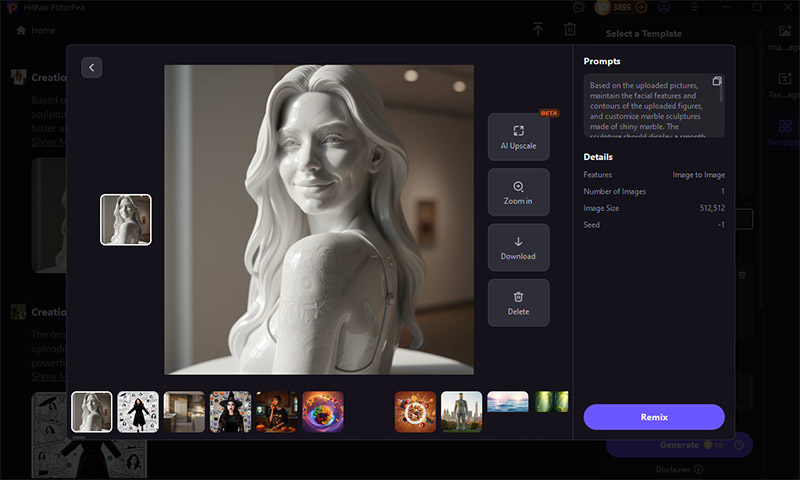800x480 pixels.
Task: Open the woman in black coat thumbnail
Action: 138,412
